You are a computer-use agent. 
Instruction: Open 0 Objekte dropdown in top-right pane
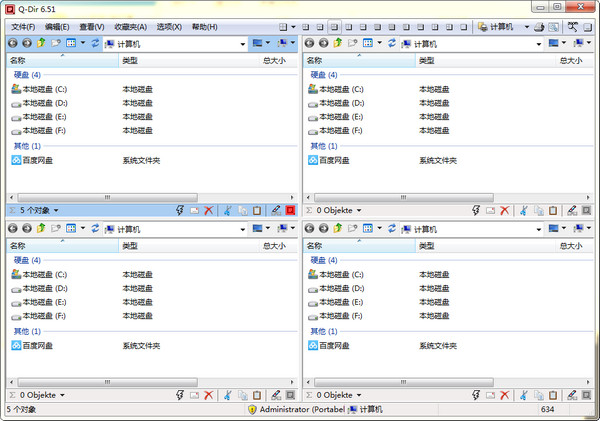(x=359, y=210)
